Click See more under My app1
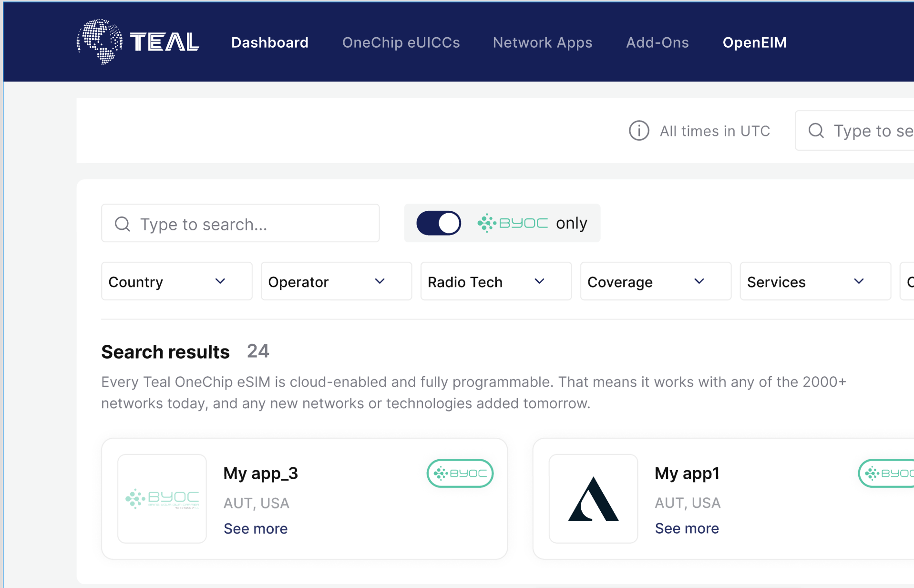Viewport: 914px width, 588px height. pos(687,528)
